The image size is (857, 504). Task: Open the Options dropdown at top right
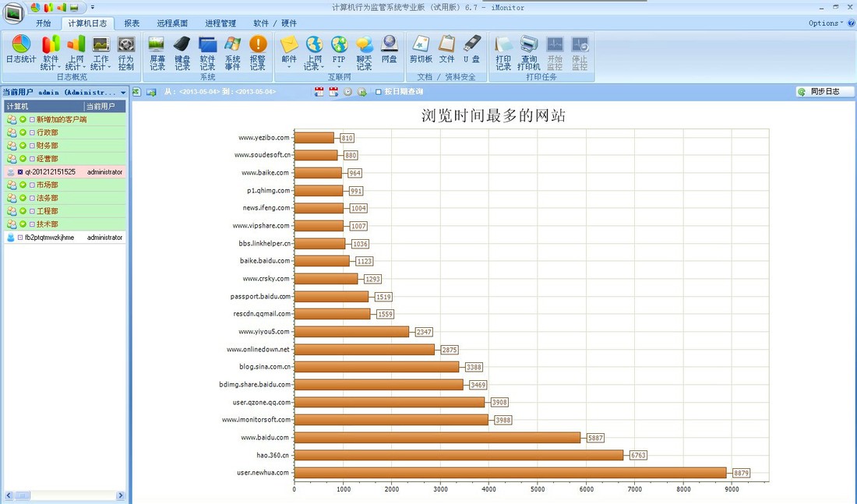(825, 23)
